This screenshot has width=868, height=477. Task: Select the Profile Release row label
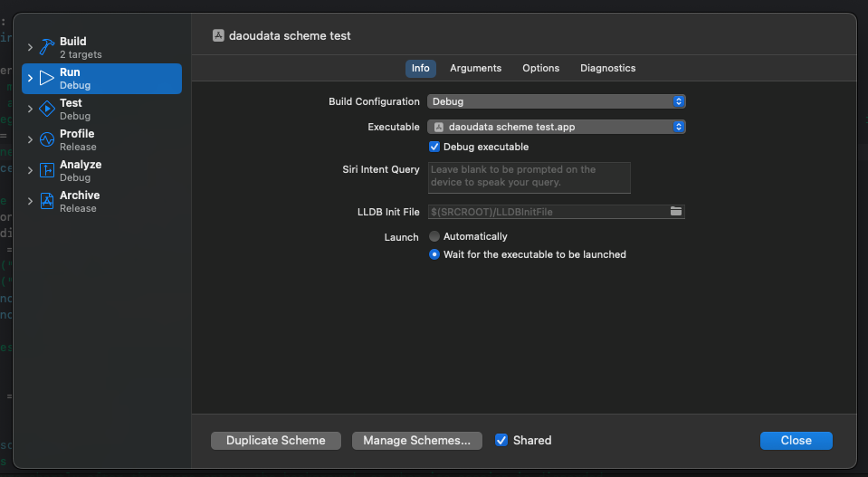pos(78,140)
